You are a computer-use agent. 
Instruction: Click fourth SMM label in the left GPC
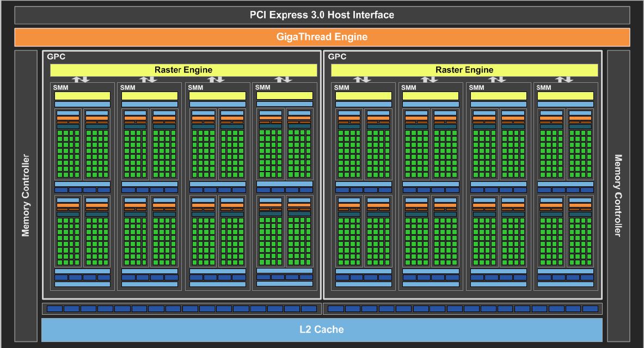tap(263, 88)
